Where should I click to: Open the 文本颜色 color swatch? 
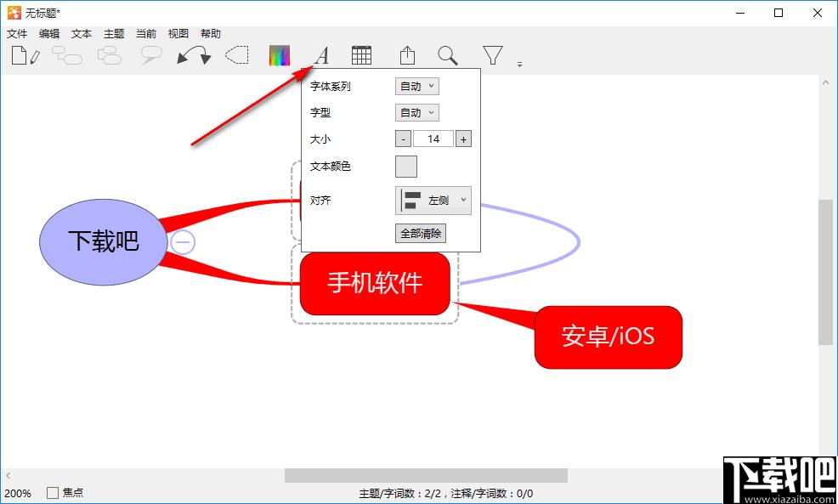click(406, 167)
